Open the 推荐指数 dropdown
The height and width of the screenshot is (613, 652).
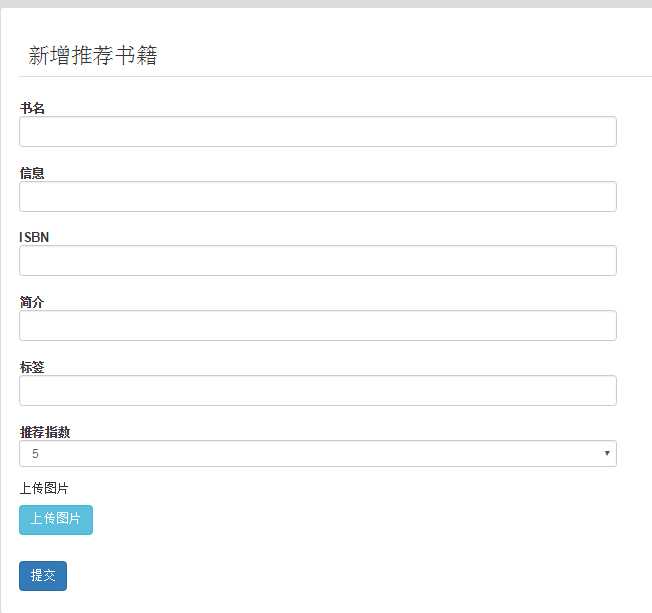tap(317, 454)
